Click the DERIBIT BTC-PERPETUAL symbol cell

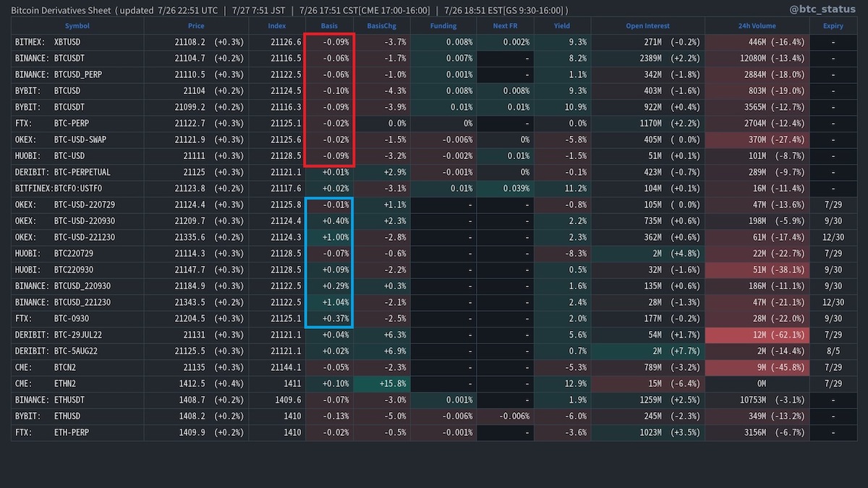(x=77, y=173)
